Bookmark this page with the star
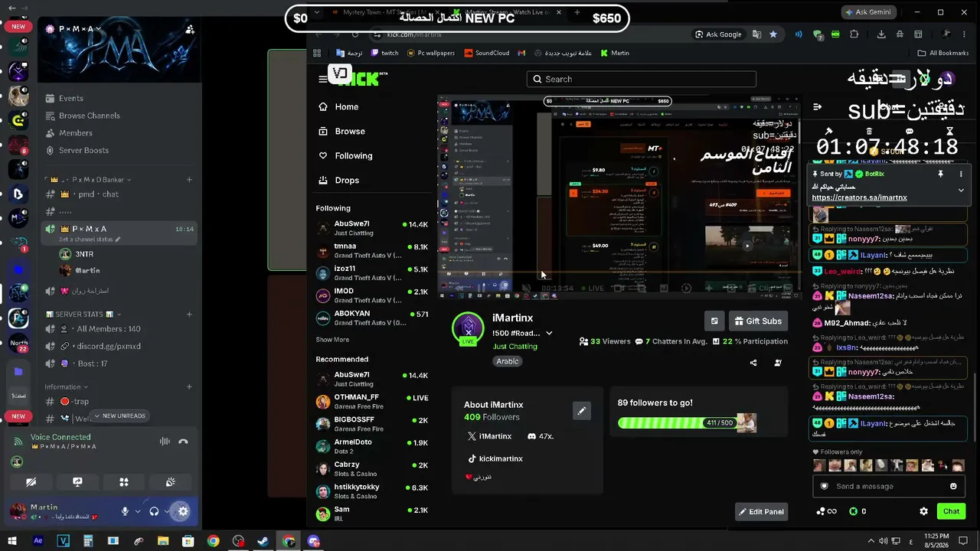Image resolution: width=980 pixels, height=551 pixels. point(773,34)
